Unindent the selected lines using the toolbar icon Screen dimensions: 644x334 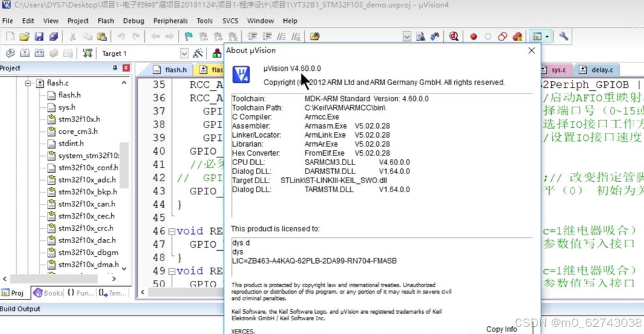tap(267, 36)
